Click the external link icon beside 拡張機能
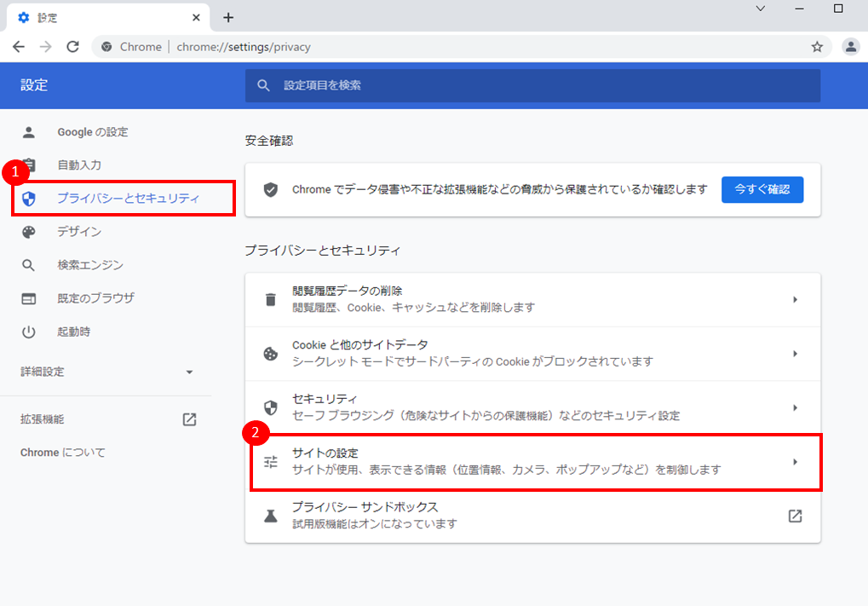Viewport: 868px width, 606px height. [x=189, y=419]
